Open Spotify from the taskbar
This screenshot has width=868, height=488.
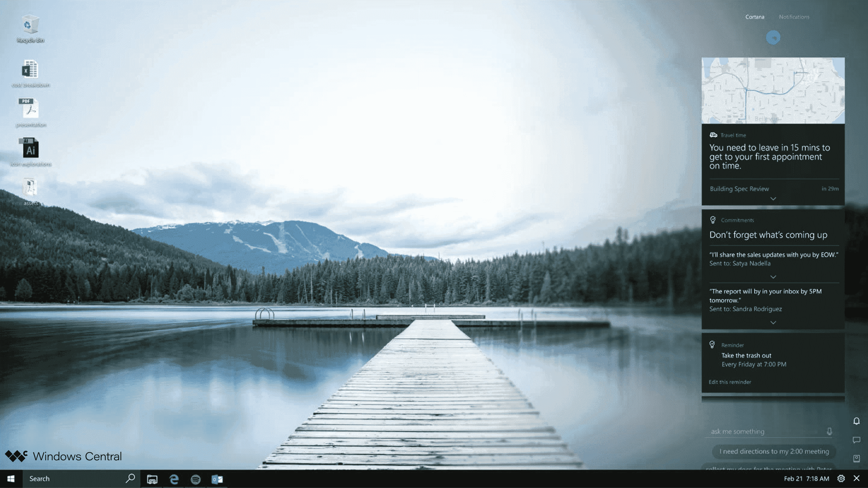(x=196, y=478)
